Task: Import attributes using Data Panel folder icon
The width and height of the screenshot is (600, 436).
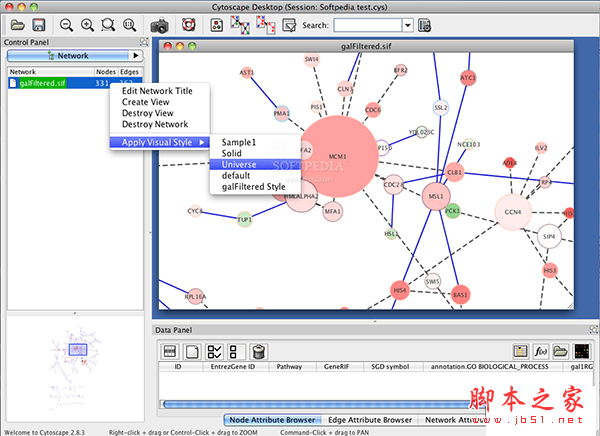Action: [561, 351]
